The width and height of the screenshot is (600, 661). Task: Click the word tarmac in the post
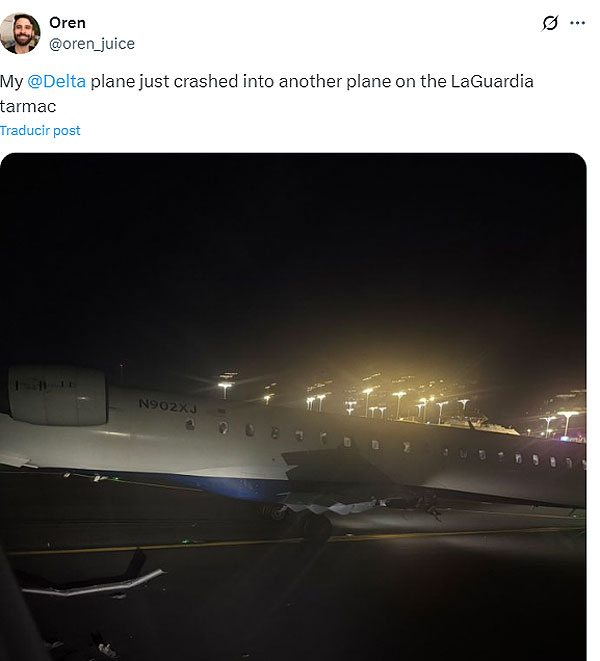27,105
